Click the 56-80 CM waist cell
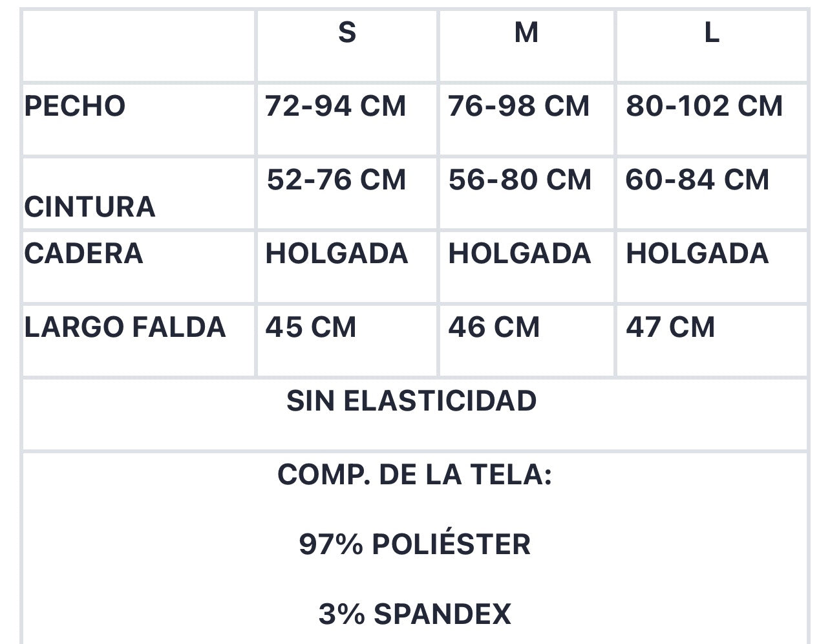This screenshot has width=830, height=644. (x=520, y=180)
